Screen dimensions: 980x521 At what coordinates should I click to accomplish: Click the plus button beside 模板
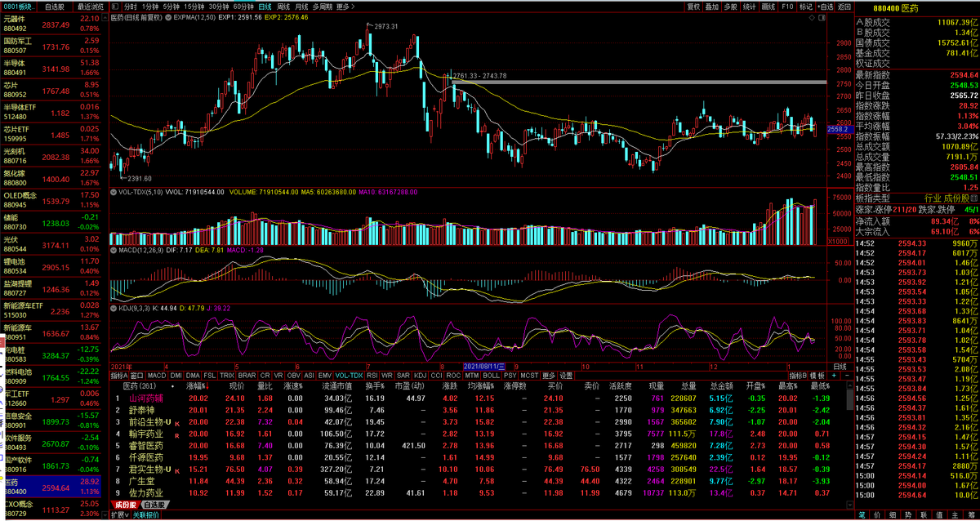coord(834,376)
